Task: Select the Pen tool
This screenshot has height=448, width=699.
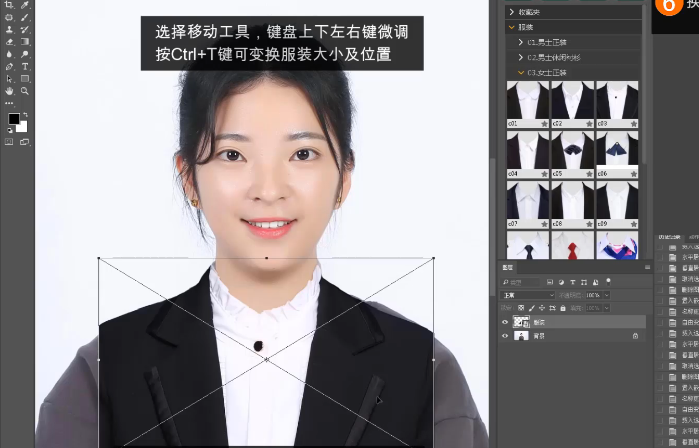Action: click(9, 66)
